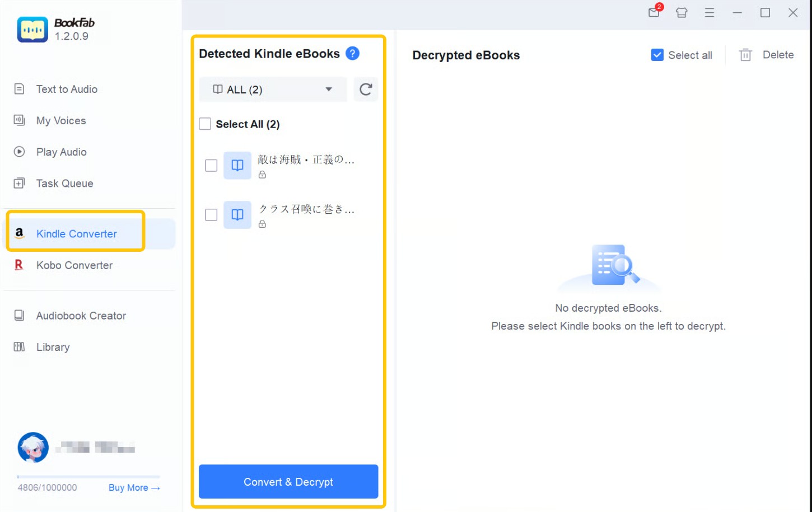Switch to Kobo Converter
812x512 pixels.
click(74, 265)
